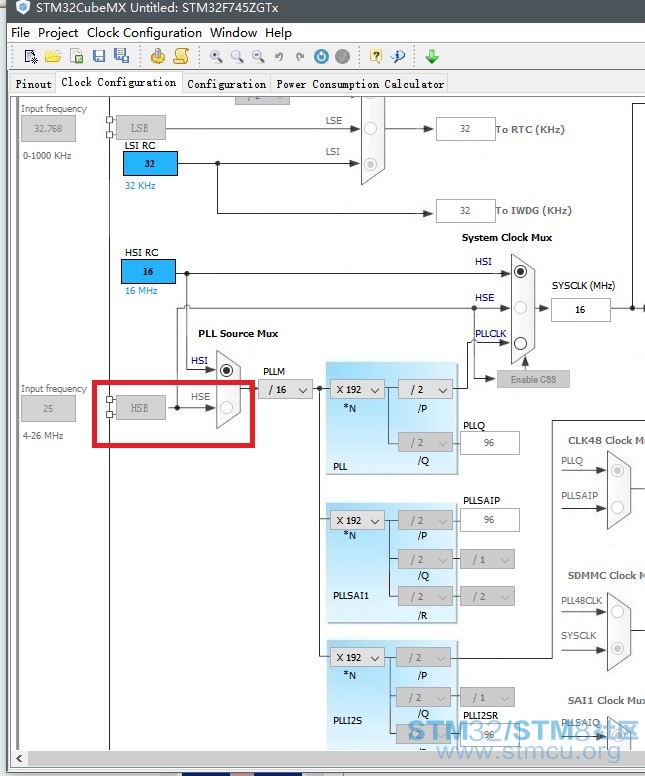This screenshot has width=645, height=776.
Task: Open main PLL X 192 multiplier dropdown
Action: click(x=357, y=389)
